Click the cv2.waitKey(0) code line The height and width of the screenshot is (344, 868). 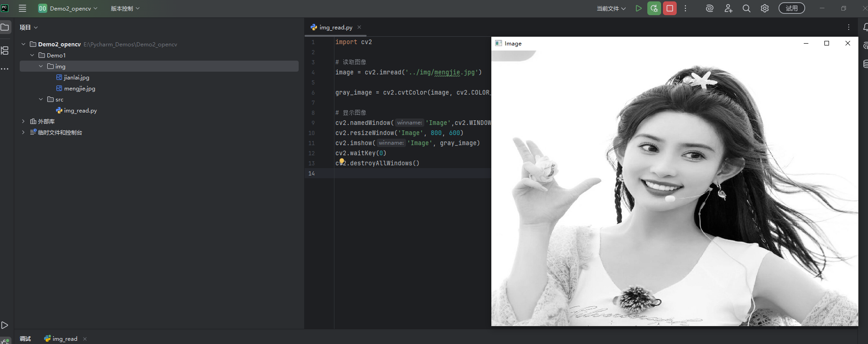(361, 153)
